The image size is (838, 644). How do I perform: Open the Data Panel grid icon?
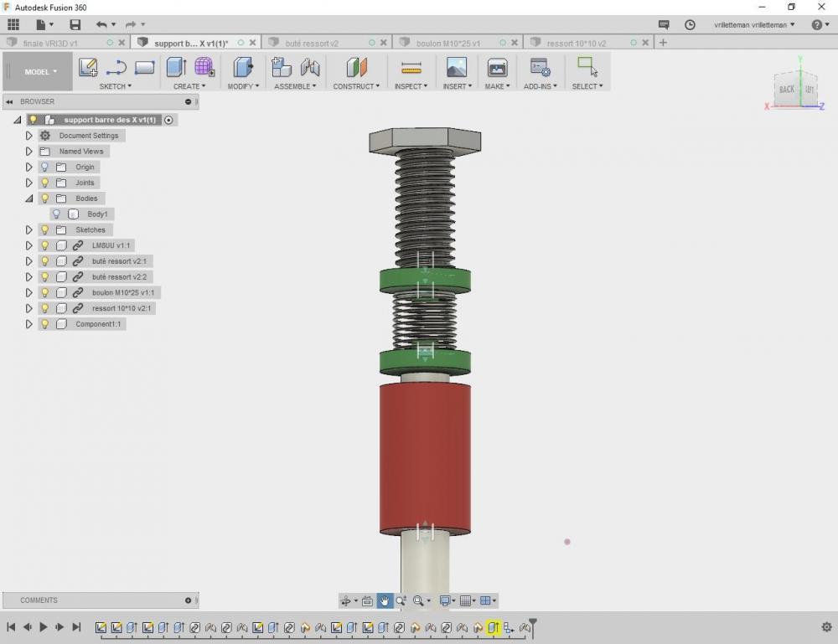(x=13, y=24)
